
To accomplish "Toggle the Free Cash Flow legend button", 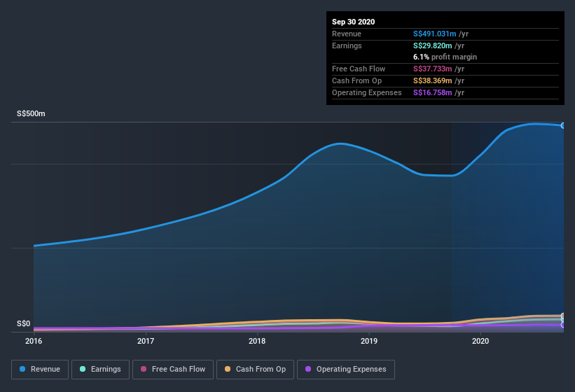I will 173,370.
